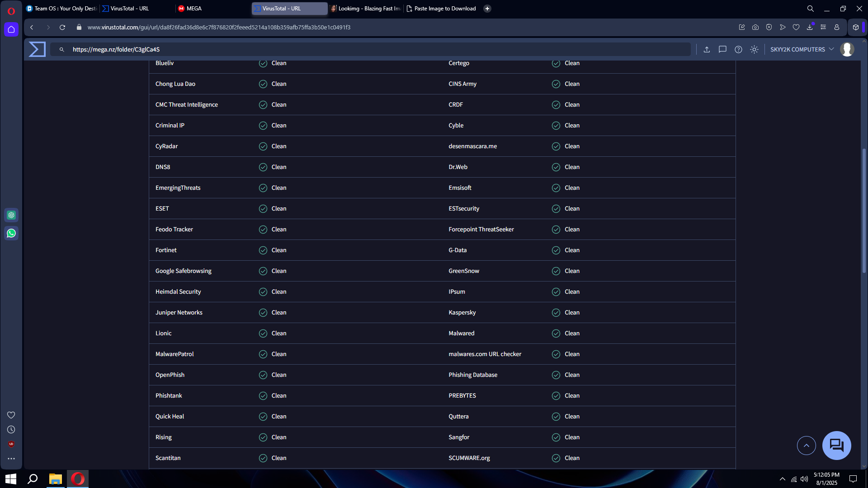Click the Forcepoint ThreatSeeker vendor name
868x488 pixels.
point(481,230)
